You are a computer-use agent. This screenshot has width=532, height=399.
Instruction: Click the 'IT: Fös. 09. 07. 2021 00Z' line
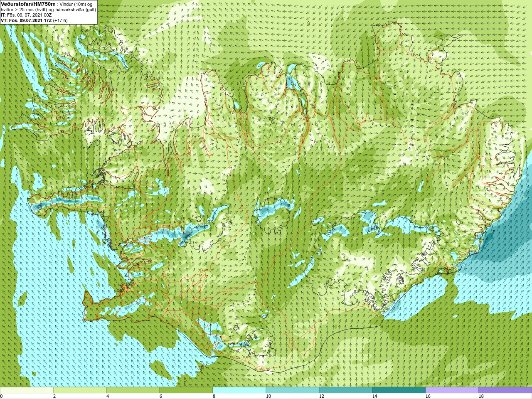26,15
